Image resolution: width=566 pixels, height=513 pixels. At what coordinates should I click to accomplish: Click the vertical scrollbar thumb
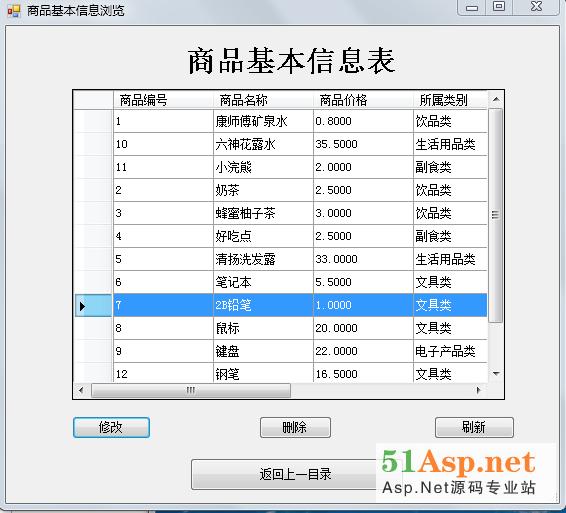pyautogui.click(x=496, y=215)
